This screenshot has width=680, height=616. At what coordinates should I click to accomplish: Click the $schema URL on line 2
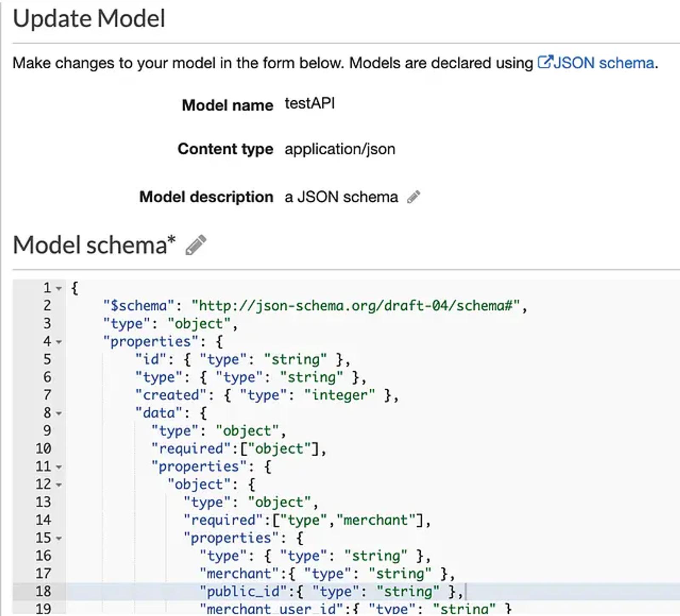[x=356, y=306]
